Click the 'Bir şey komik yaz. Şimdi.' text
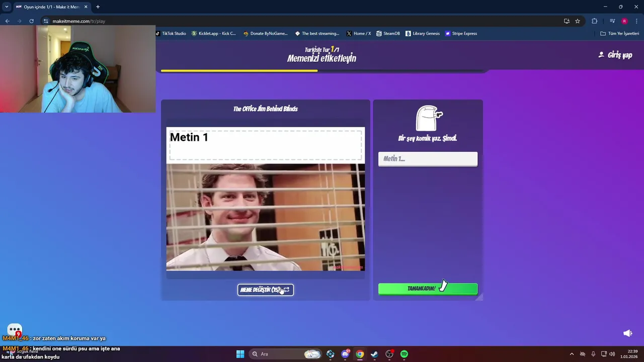The image size is (644, 362). point(428,138)
